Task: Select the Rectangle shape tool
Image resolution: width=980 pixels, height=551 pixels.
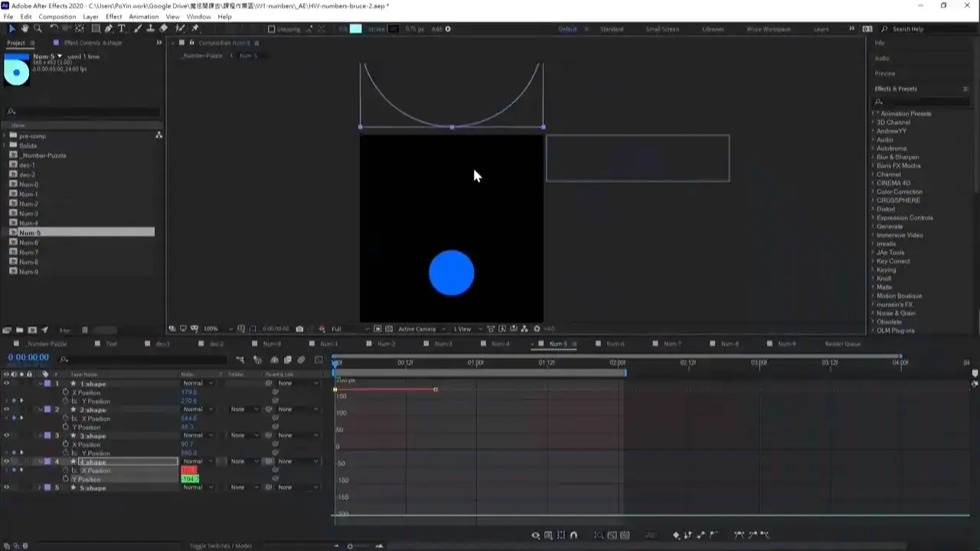Action: click(x=95, y=28)
